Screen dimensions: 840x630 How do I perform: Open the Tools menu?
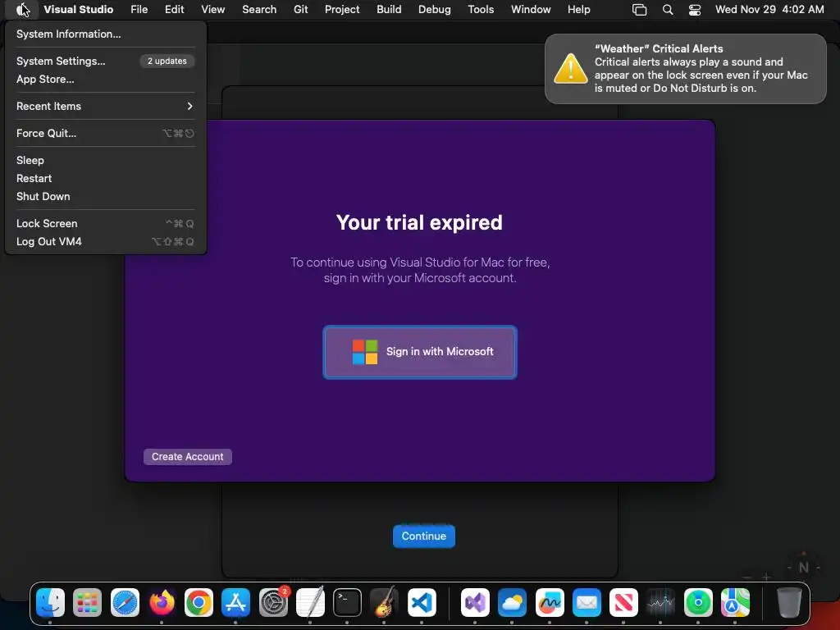click(481, 9)
